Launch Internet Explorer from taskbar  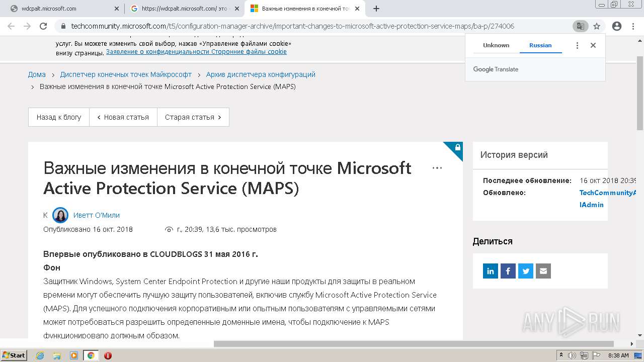(x=40, y=355)
